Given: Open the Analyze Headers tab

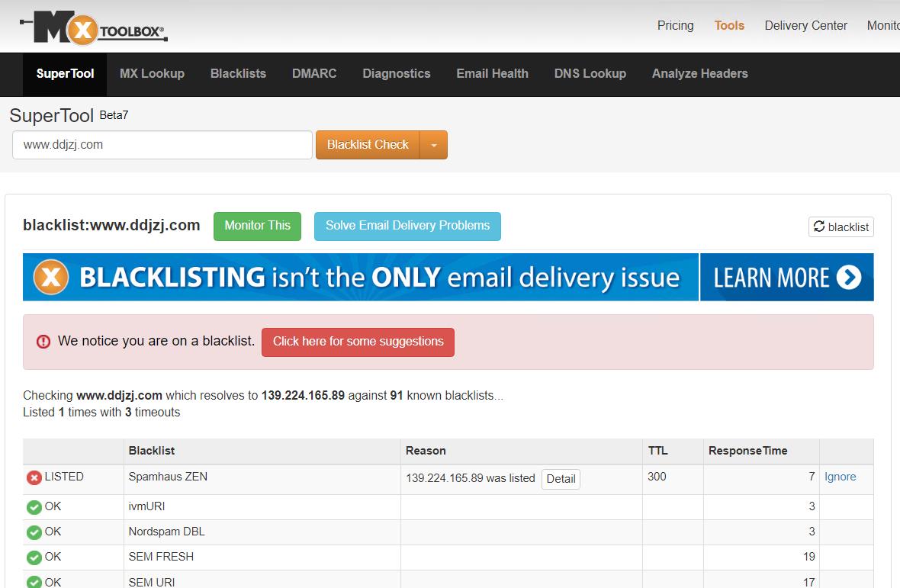Looking at the screenshot, I should coord(699,74).
